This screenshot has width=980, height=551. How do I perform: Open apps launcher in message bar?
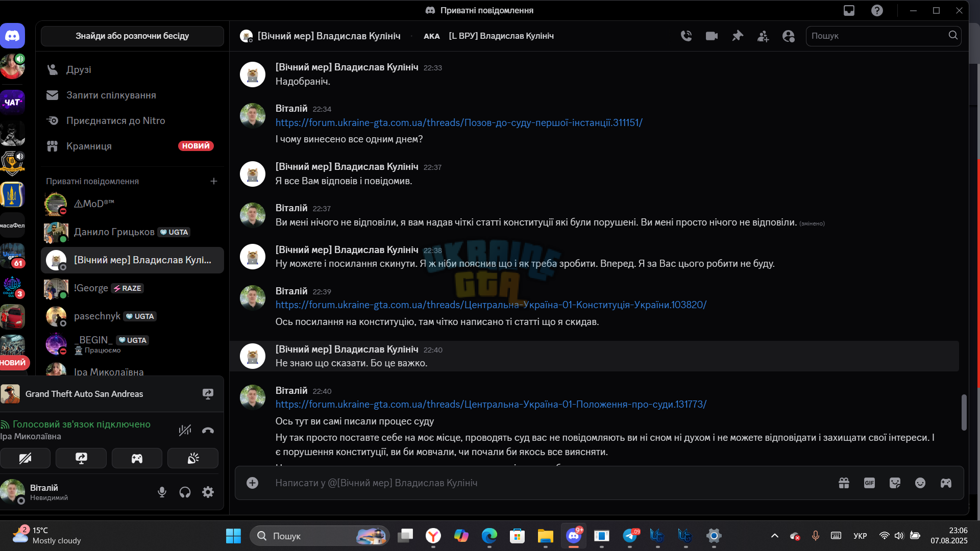pos(946,483)
